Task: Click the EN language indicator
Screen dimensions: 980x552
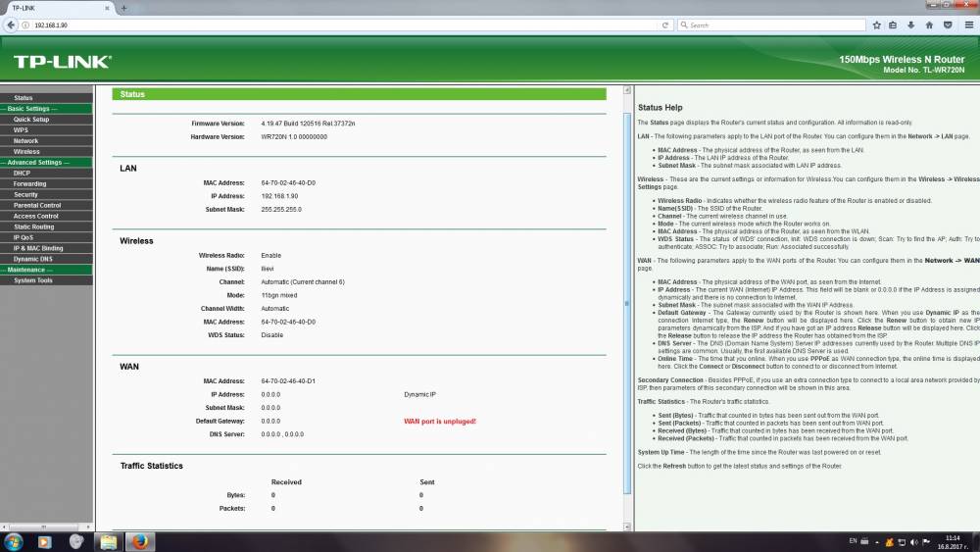Action: click(853, 541)
